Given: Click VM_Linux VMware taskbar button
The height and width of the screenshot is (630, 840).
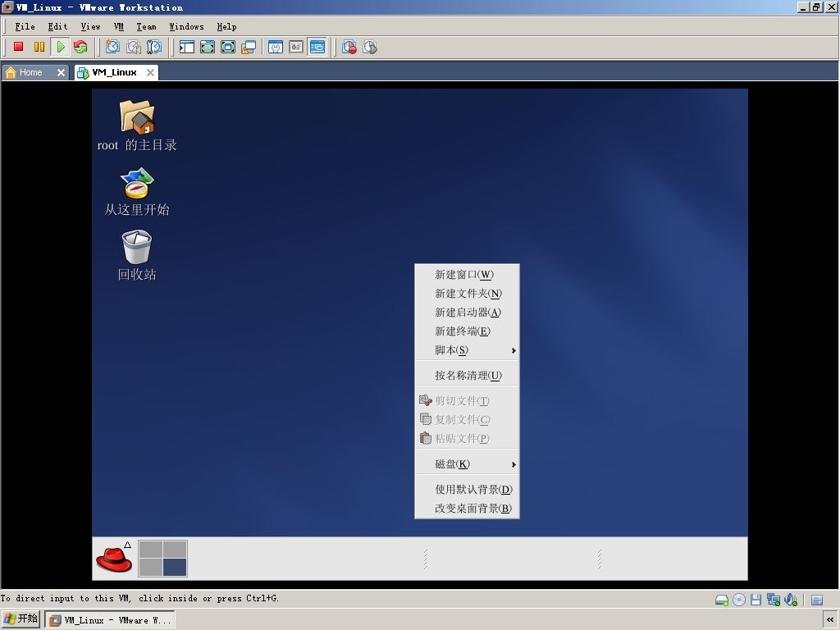Looking at the screenshot, I should (x=110, y=620).
